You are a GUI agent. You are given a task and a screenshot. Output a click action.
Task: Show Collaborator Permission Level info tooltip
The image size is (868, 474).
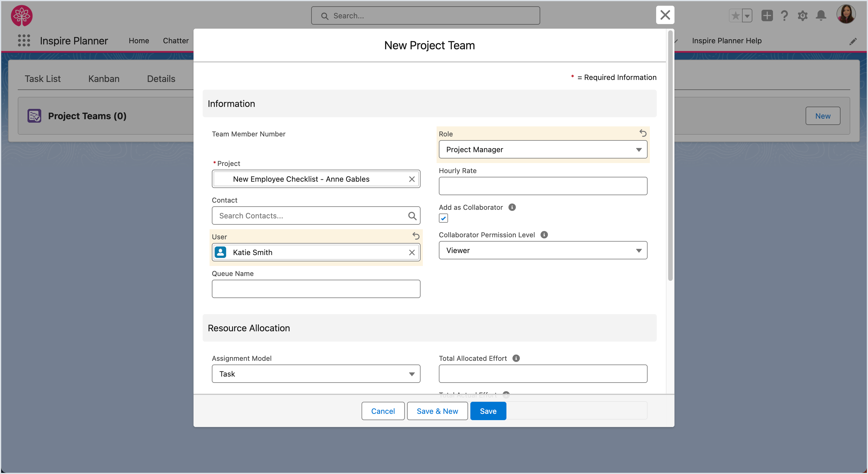544,235
